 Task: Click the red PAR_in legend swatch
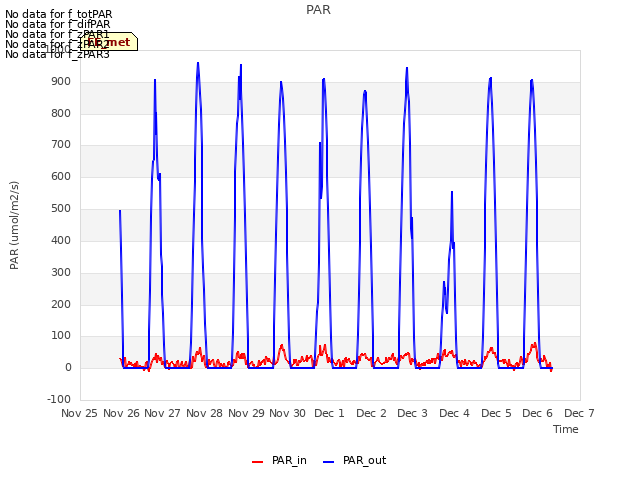[x=258, y=462]
